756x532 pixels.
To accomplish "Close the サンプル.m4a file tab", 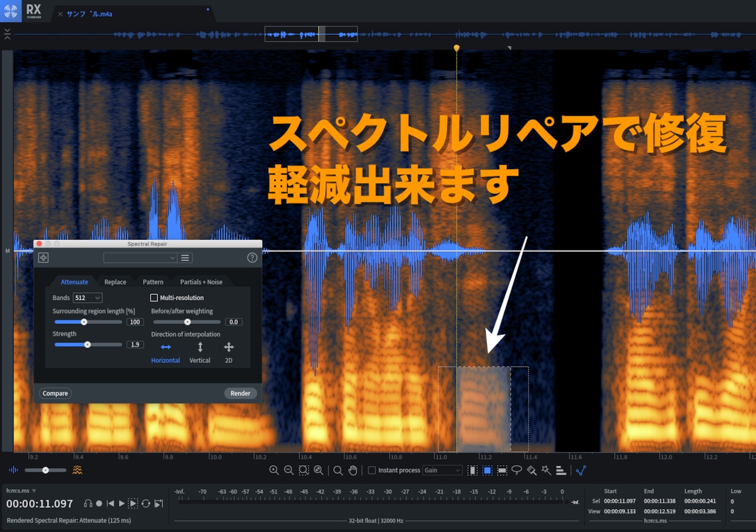I will [x=60, y=14].
